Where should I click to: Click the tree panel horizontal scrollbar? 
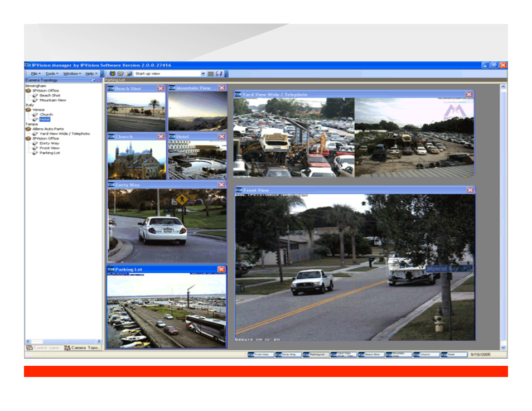click(64, 341)
